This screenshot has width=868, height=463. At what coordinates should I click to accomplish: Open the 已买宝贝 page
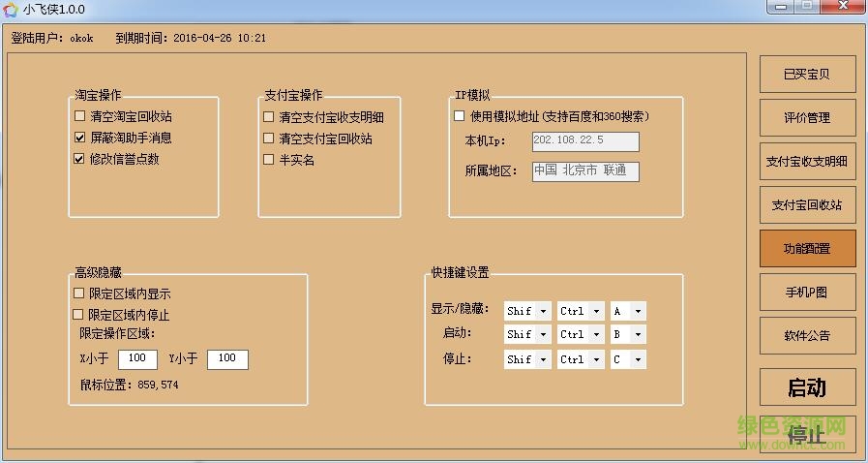pos(808,75)
